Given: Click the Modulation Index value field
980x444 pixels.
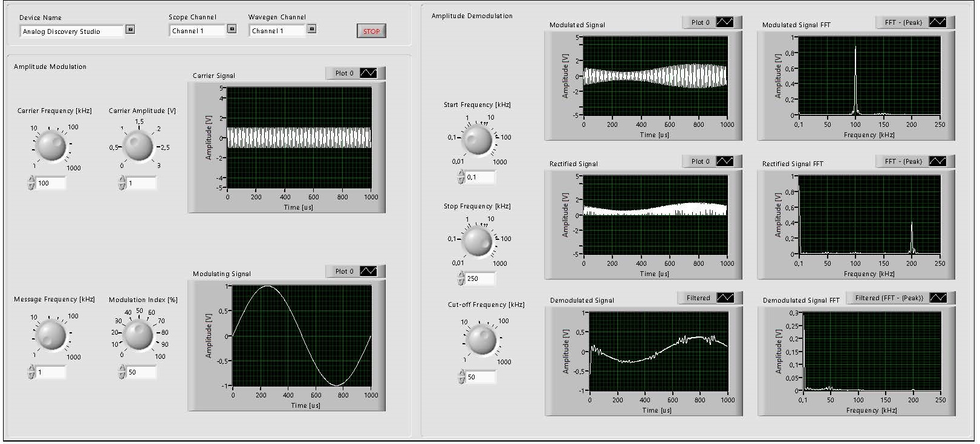Looking at the screenshot, I should 141,372.
